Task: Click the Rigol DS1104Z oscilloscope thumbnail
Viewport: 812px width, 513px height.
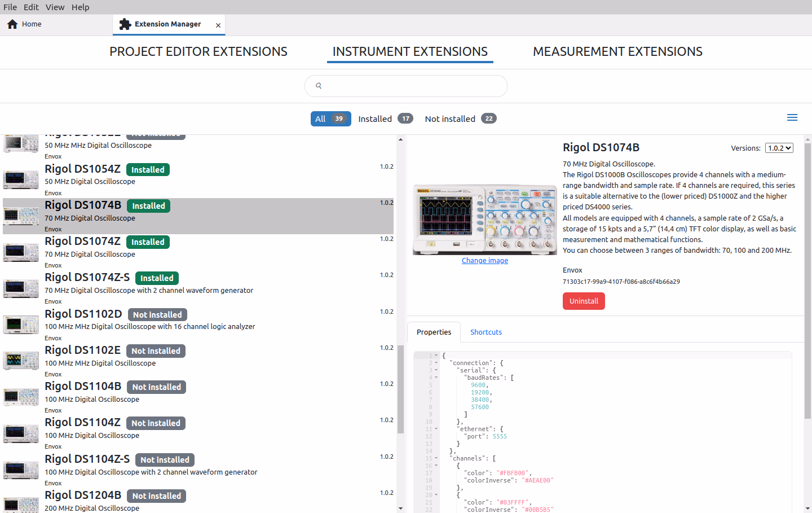Action: (21, 433)
